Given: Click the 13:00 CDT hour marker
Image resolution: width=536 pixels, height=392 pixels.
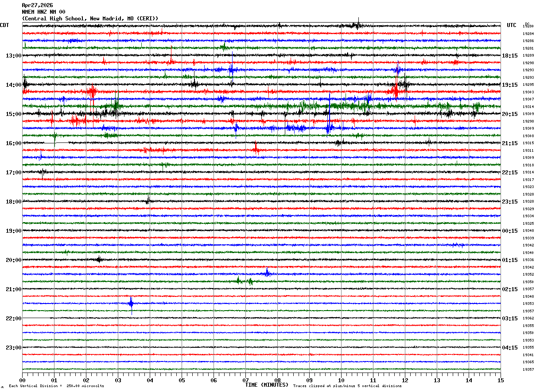Looking at the screenshot, I should point(13,56).
